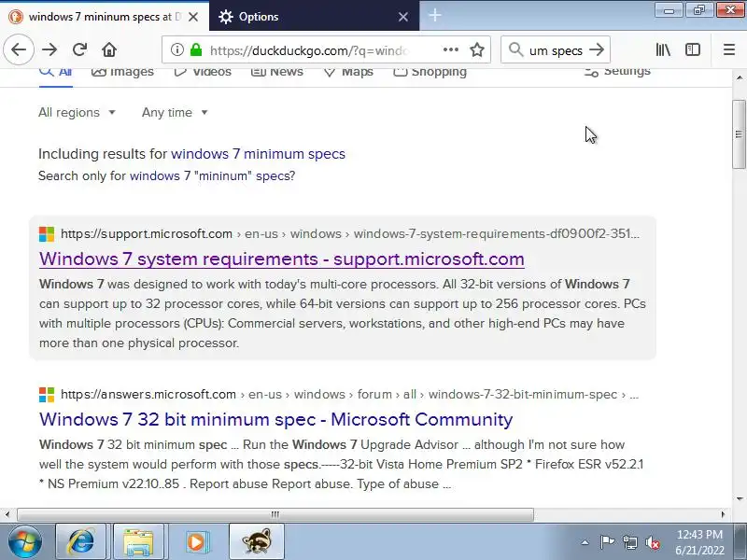Expand the All regions dropdown
The image size is (747, 560).
77,112
